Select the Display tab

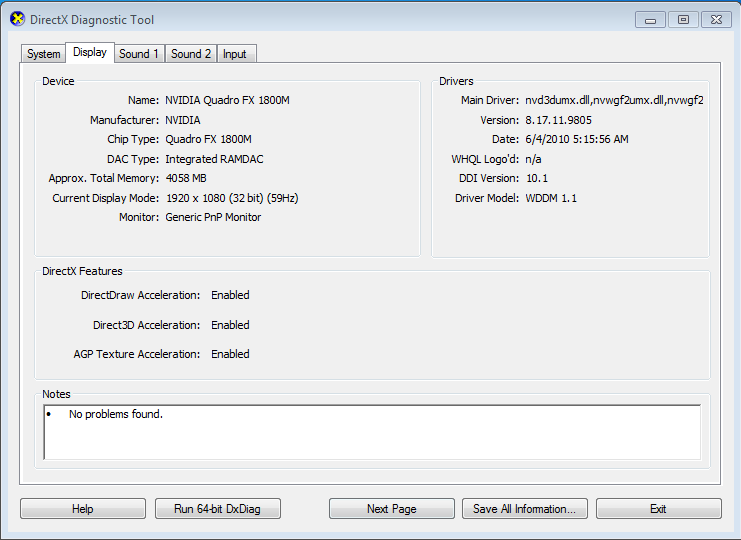[90, 52]
